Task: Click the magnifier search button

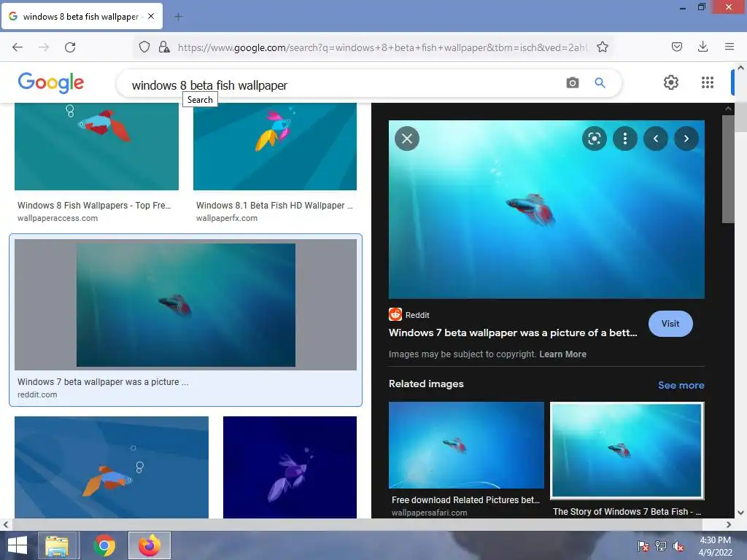Action: (x=600, y=83)
